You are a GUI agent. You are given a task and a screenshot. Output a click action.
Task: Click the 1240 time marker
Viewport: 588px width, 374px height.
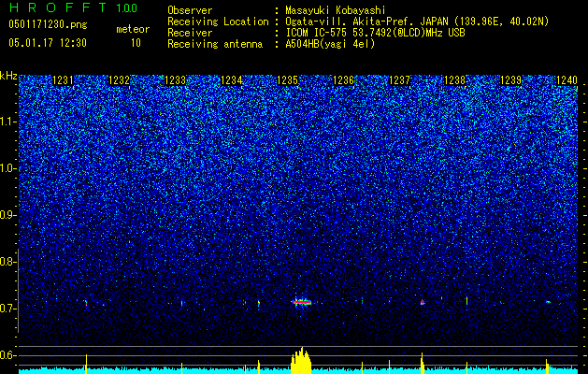[x=566, y=80]
